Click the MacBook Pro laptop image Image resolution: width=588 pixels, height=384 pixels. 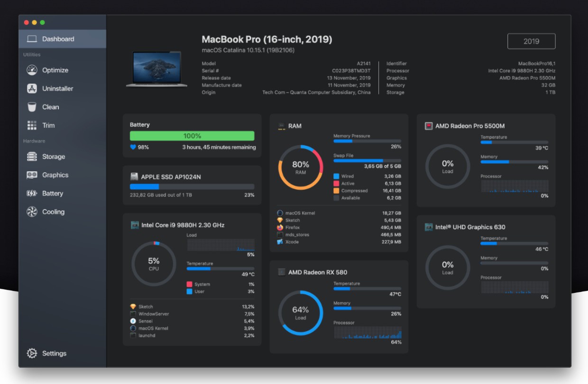156,69
